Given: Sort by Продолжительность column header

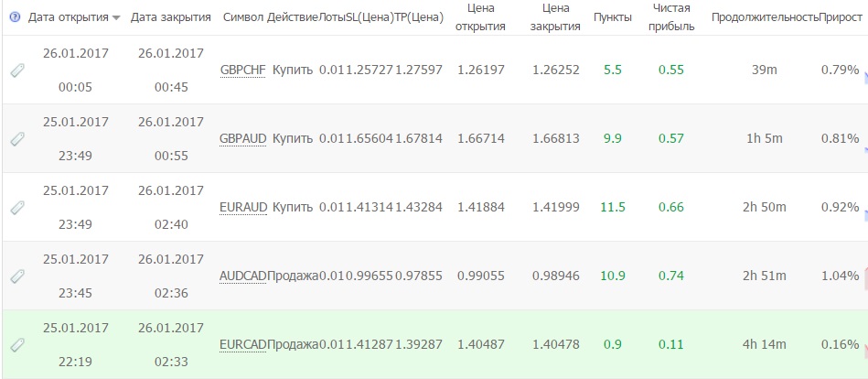Looking at the screenshot, I should tap(765, 17).
